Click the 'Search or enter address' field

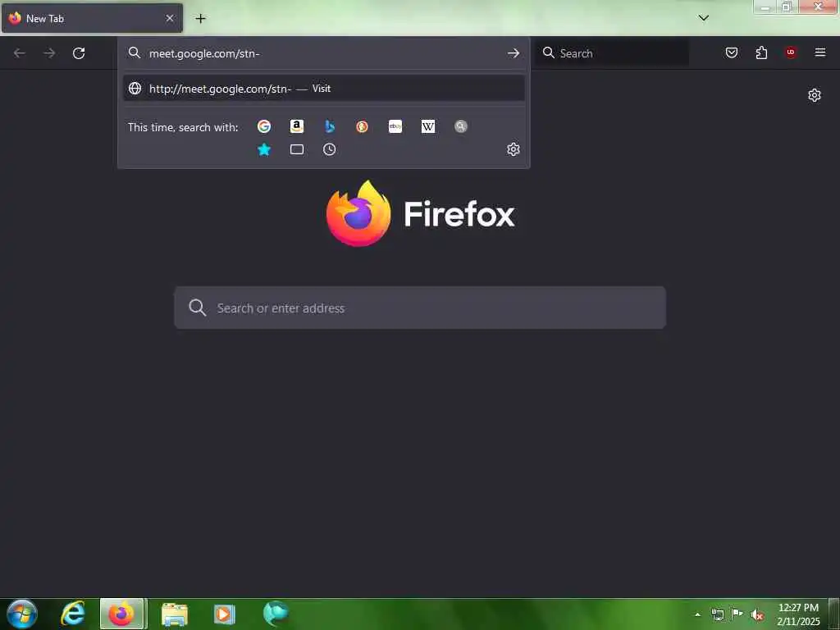tap(420, 308)
